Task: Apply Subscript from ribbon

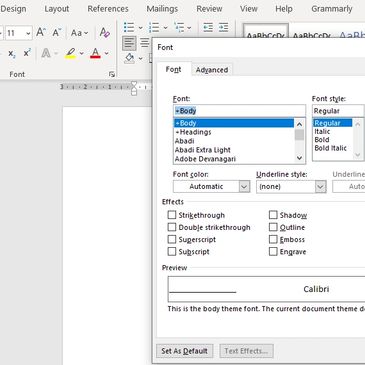Action: tap(12, 53)
